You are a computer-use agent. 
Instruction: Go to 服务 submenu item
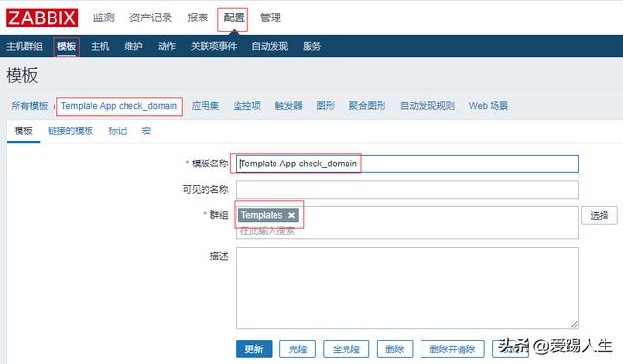(x=311, y=46)
